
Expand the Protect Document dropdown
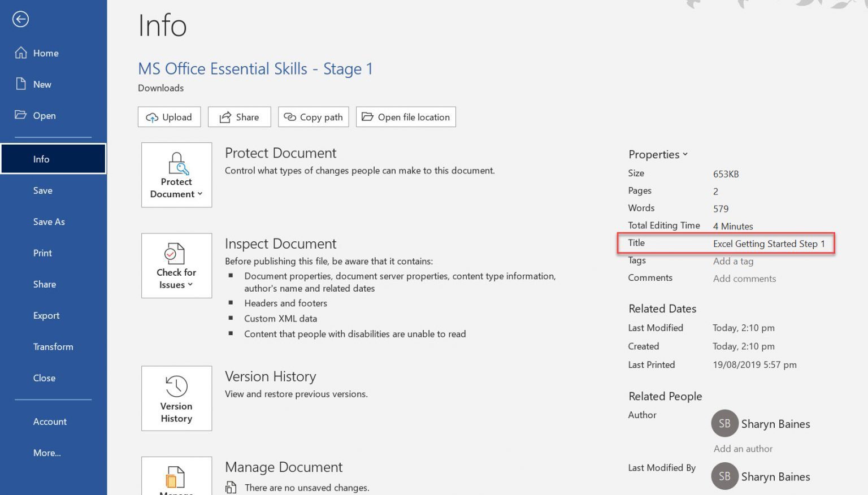[199, 194]
